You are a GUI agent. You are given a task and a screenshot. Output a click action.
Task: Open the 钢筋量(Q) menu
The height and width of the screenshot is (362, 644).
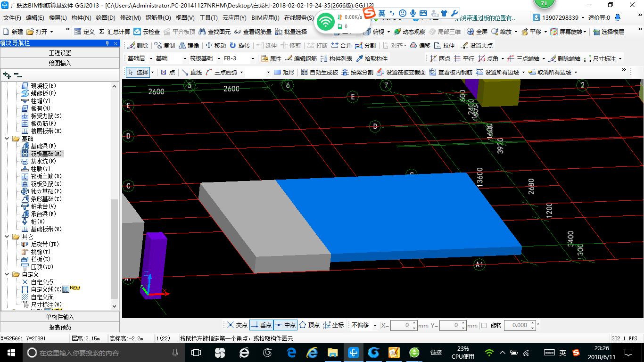(x=158, y=18)
